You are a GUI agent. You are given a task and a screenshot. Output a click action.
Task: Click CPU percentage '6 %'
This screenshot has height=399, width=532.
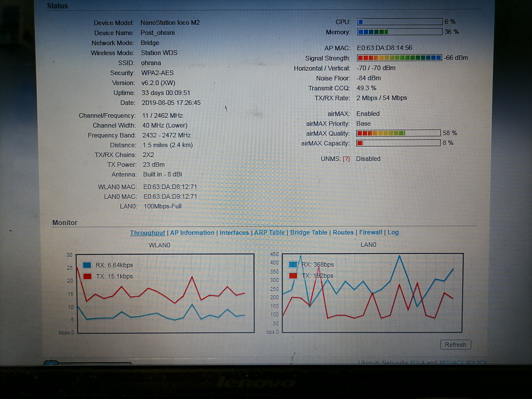click(450, 22)
